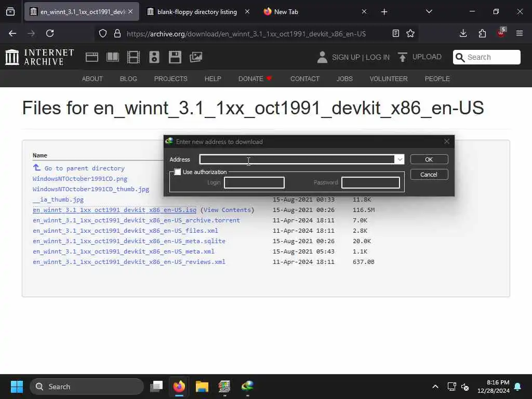Open a new tab with plus
This screenshot has width=532, height=399.
point(384,12)
